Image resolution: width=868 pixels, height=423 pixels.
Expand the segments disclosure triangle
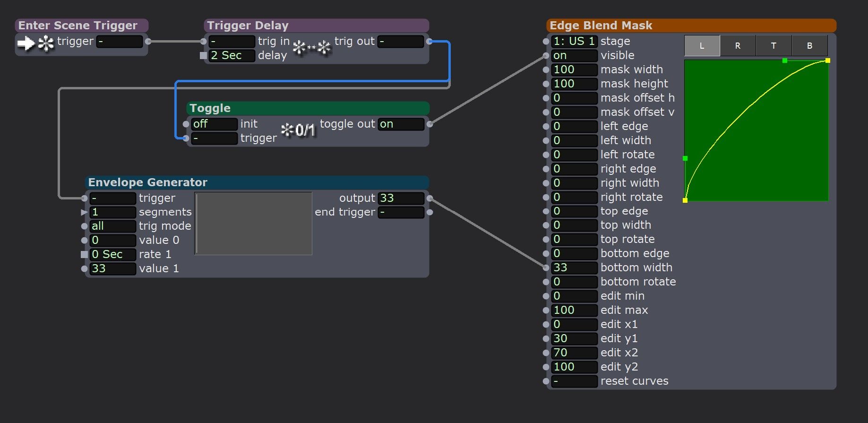84,213
